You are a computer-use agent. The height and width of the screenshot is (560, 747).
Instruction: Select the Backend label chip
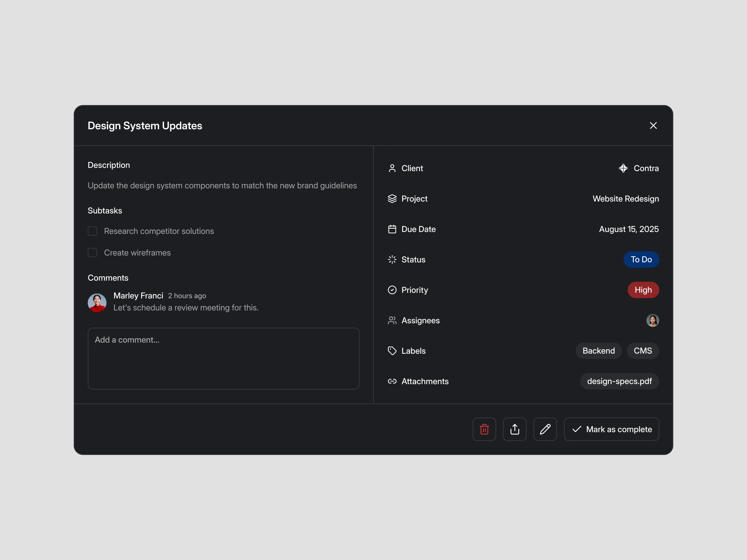pyautogui.click(x=598, y=351)
